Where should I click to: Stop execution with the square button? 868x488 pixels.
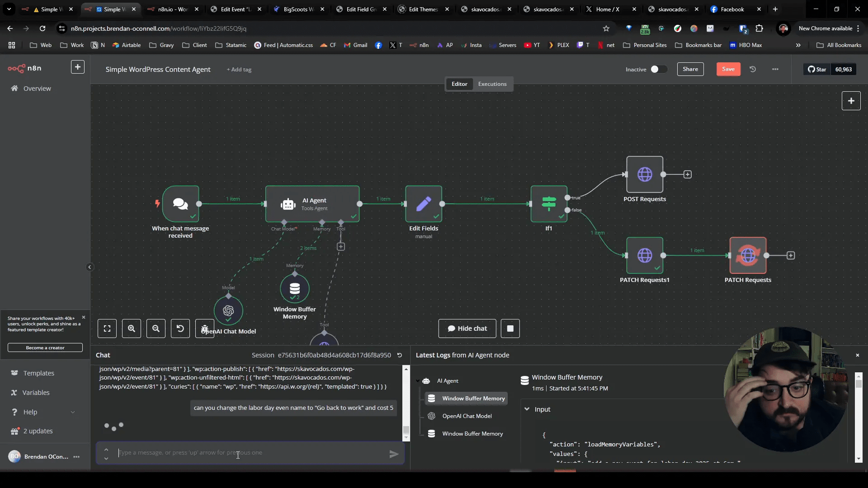[510, 328]
